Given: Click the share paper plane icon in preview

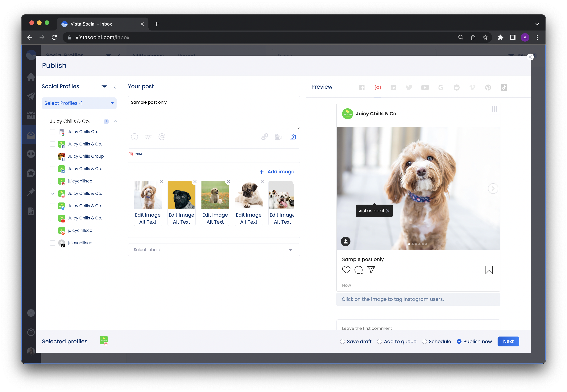Looking at the screenshot, I should (x=371, y=270).
